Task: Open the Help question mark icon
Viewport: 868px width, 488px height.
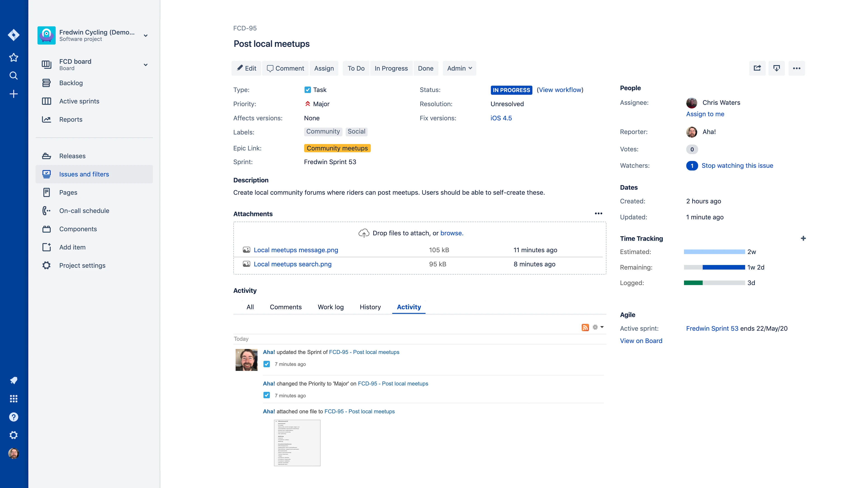Action: [x=14, y=417]
